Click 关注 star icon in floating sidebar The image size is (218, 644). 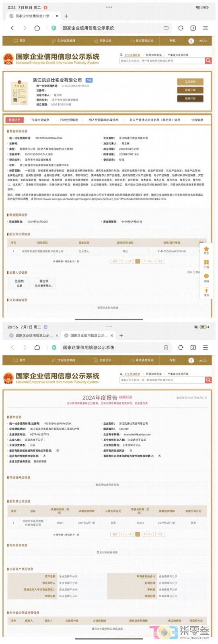[x=206, y=250]
